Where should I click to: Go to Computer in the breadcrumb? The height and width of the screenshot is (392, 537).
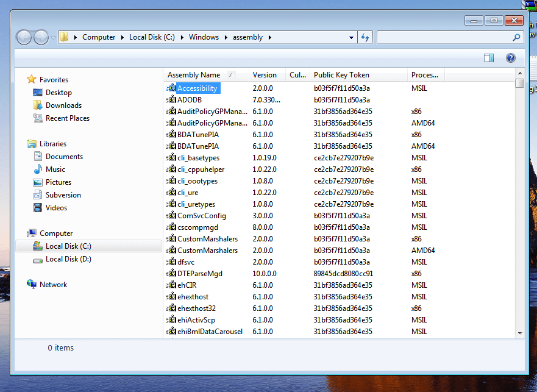click(x=99, y=37)
